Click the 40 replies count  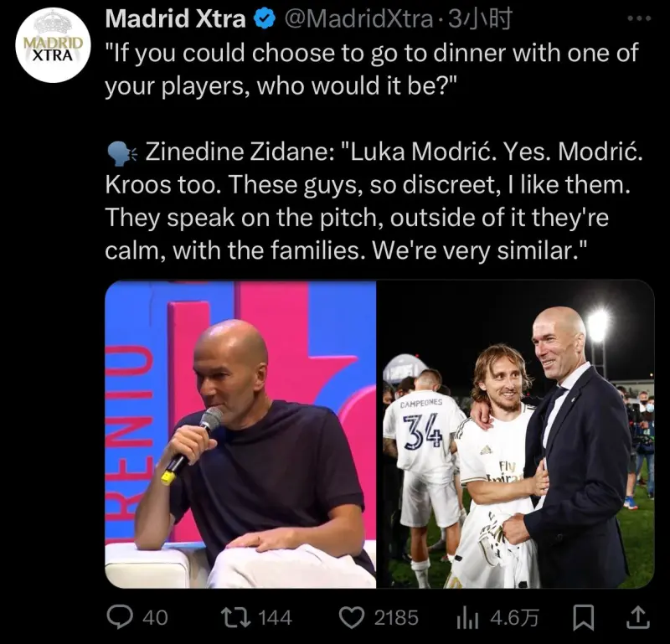pyautogui.click(x=155, y=618)
